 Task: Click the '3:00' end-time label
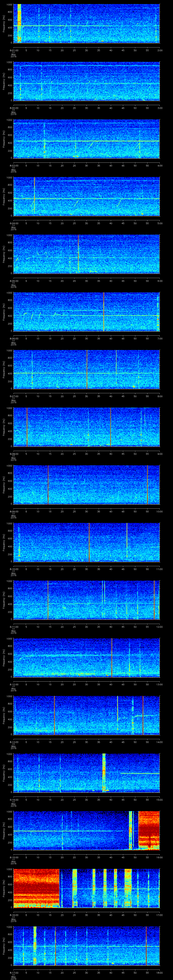click(x=160, y=108)
